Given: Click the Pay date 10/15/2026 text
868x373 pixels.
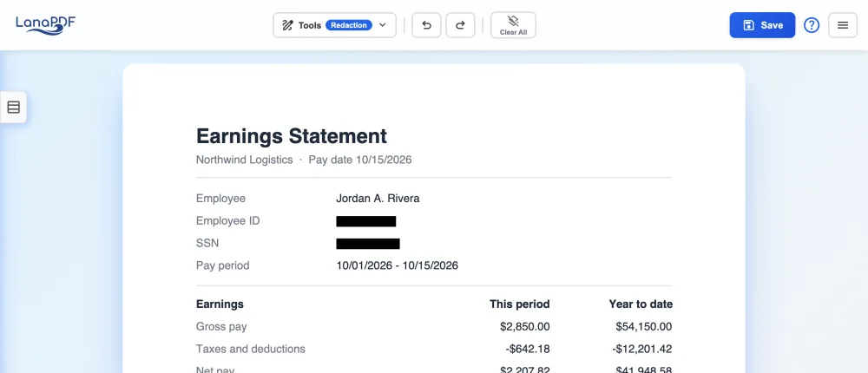Looking at the screenshot, I should 360,160.
